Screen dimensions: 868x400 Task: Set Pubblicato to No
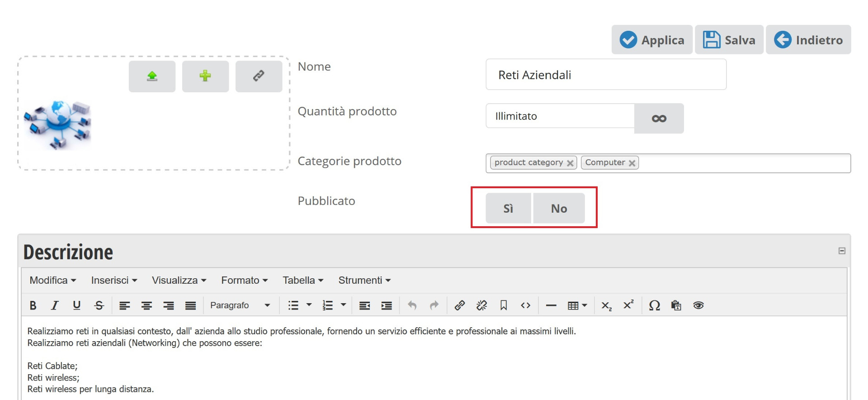[559, 208]
